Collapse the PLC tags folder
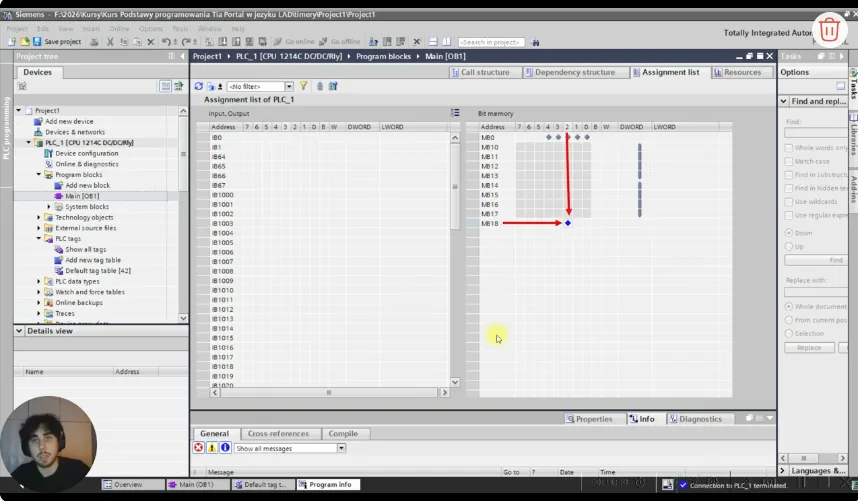Screen dimensions: 858x501 click(x=39, y=238)
